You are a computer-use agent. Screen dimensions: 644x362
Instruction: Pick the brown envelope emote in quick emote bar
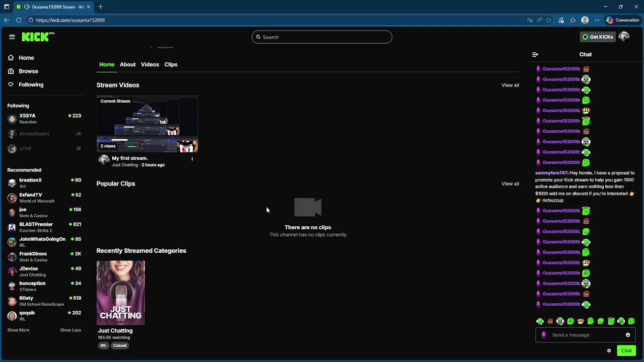(x=550, y=321)
